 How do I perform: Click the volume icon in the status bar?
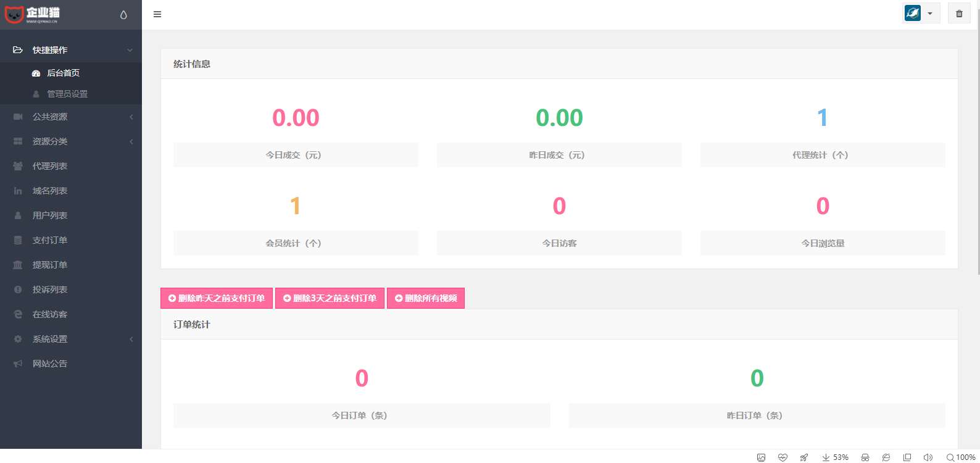(x=928, y=457)
